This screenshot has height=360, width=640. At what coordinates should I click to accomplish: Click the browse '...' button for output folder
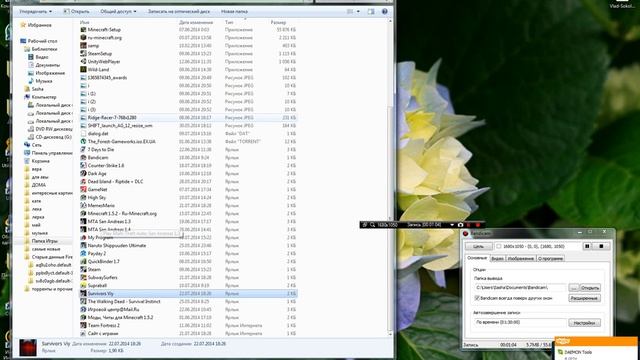(x=573, y=288)
